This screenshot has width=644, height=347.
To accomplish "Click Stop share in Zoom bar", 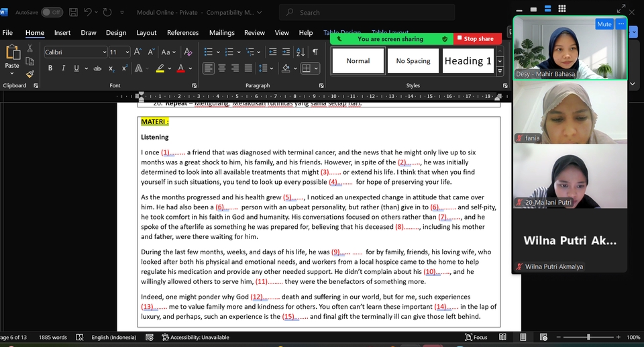I will coord(477,39).
